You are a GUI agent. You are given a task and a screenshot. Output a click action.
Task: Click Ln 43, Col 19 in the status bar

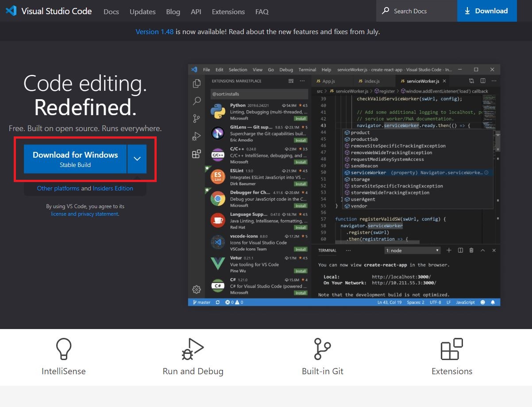point(389,302)
